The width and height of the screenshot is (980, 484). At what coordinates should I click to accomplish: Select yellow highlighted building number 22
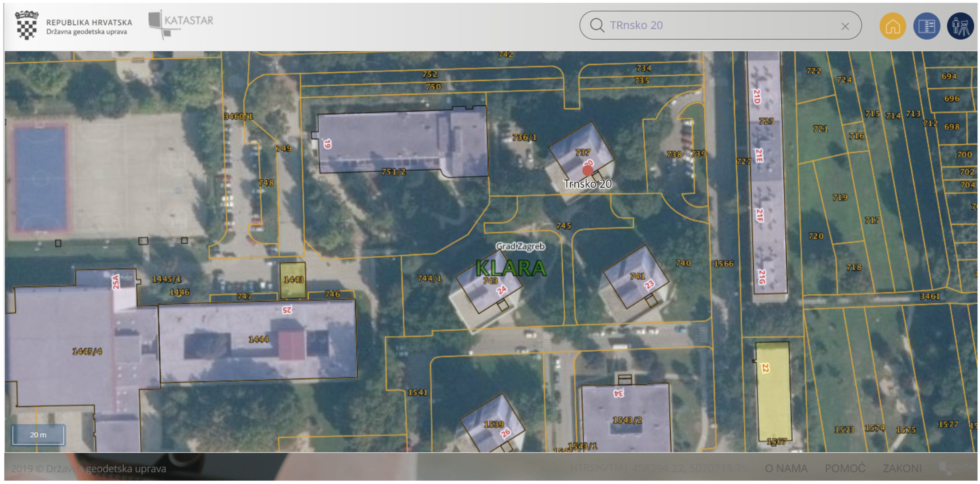773,392
